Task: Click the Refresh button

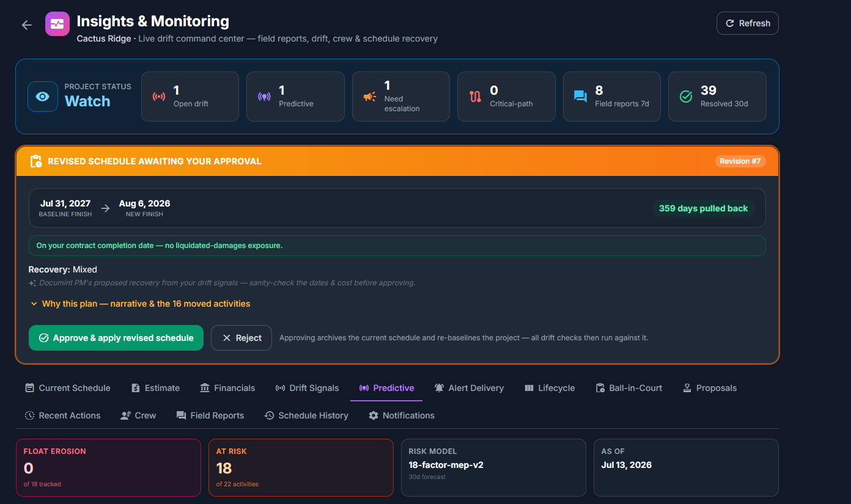Action: pyautogui.click(x=747, y=23)
